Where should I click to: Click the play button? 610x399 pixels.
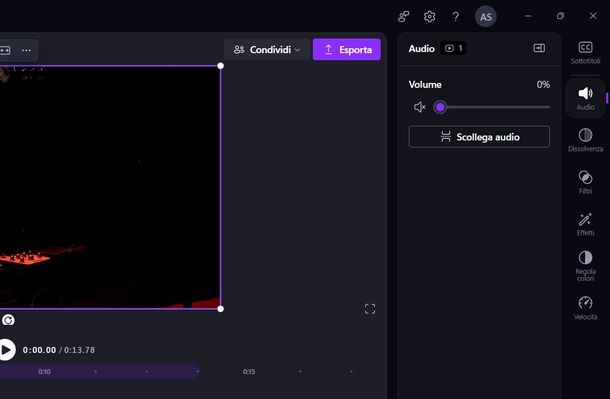point(5,350)
